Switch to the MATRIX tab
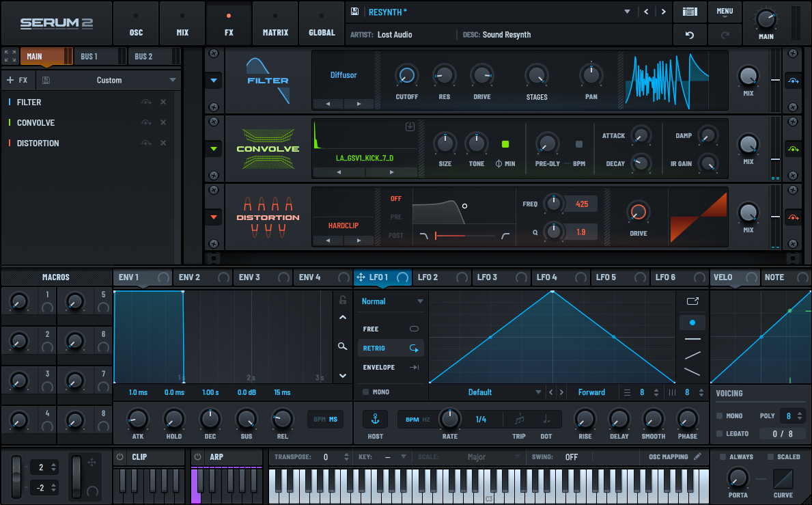Viewport: 812px width, 505px height. tap(275, 23)
